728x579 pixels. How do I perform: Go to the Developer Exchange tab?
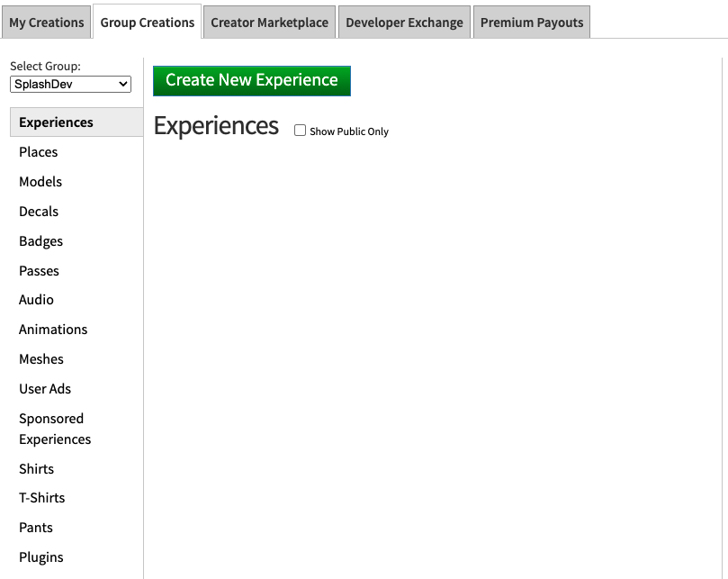(405, 23)
